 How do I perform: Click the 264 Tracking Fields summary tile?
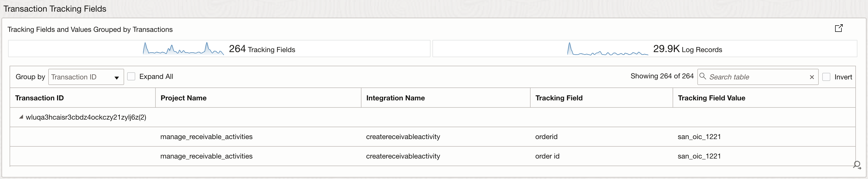click(x=262, y=49)
